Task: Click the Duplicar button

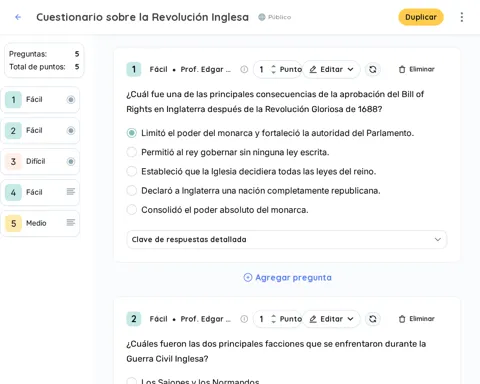Action: 421,17
